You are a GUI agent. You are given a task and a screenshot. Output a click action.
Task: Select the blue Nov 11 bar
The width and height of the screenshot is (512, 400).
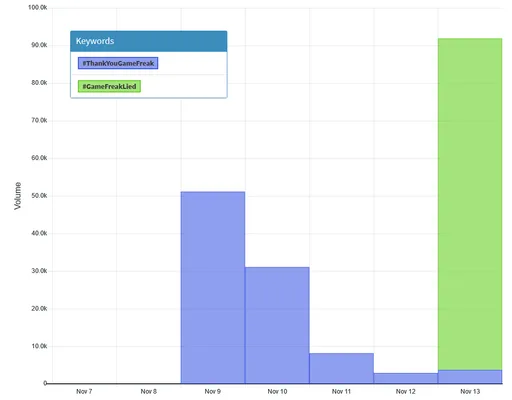point(341,368)
